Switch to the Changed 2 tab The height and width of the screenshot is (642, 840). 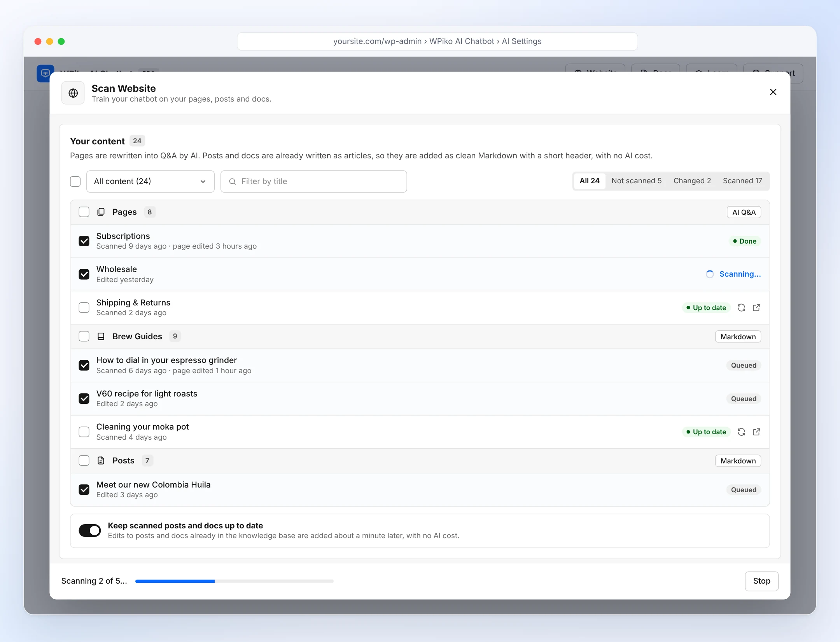pos(692,181)
